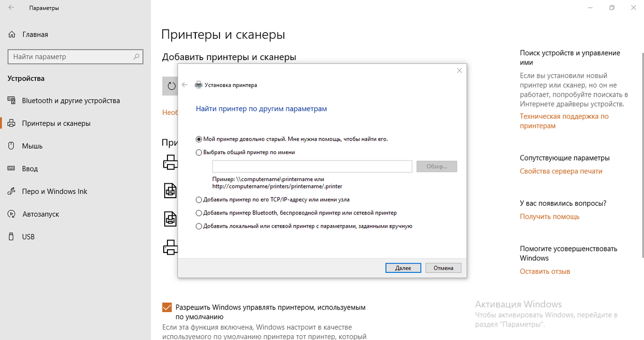Click the mouse icon in sidebar
The width and height of the screenshot is (644, 340).
[12, 146]
